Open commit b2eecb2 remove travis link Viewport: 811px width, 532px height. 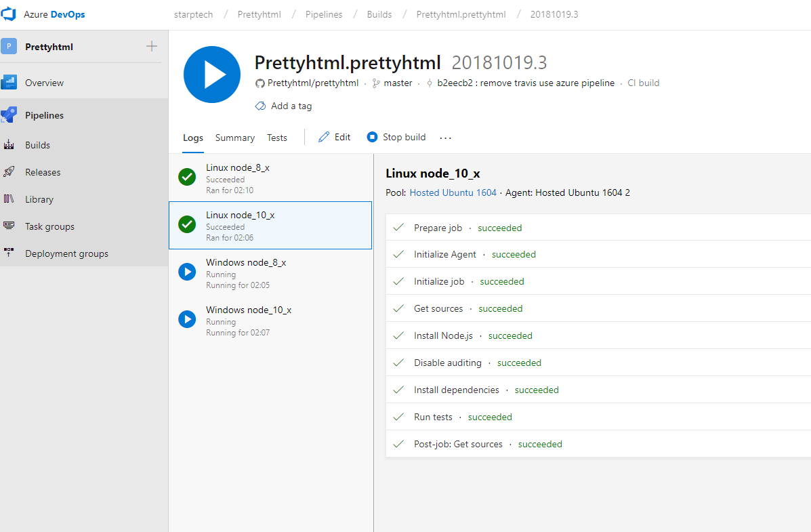click(526, 83)
